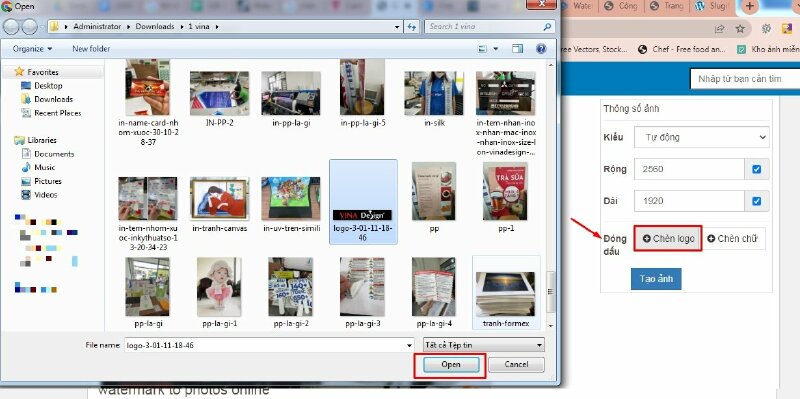The width and height of the screenshot is (800, 399).
Task: Click the change view icon
Action: point(482,49)
